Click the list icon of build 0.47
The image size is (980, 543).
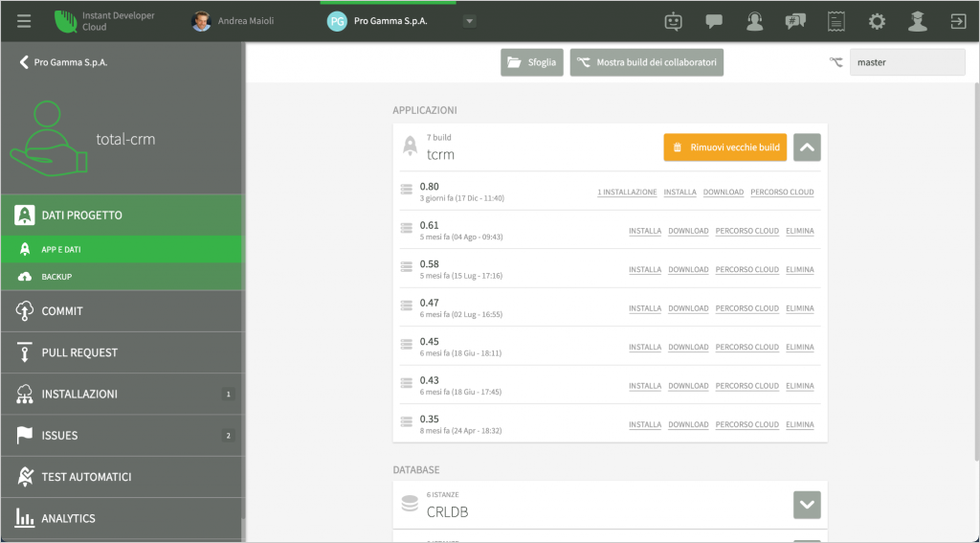pos(406,305)
